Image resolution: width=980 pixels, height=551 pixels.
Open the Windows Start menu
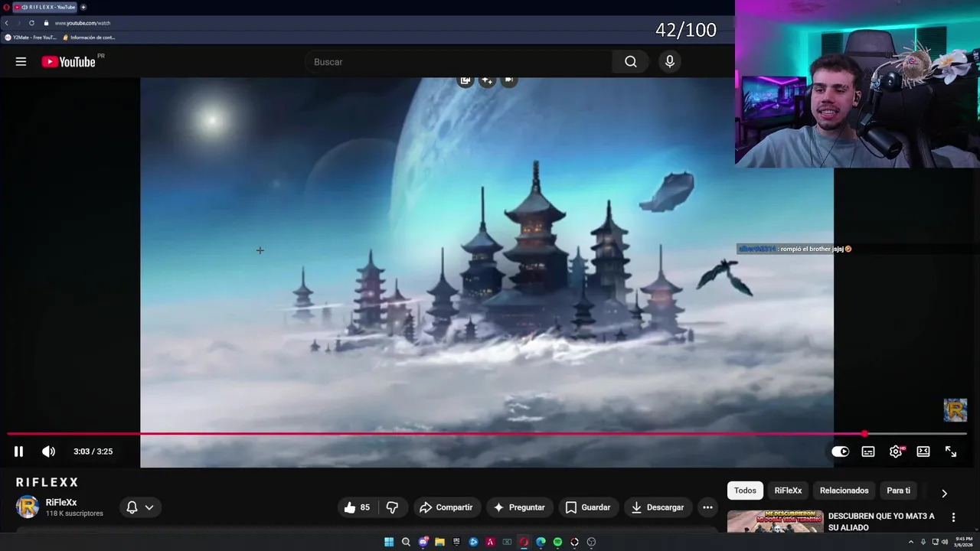point(389,542)
